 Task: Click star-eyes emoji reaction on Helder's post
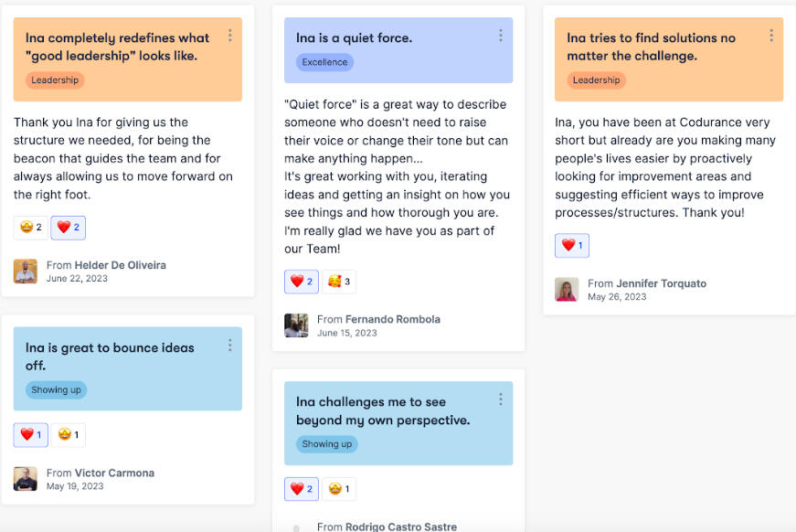[x=31, y=228]
